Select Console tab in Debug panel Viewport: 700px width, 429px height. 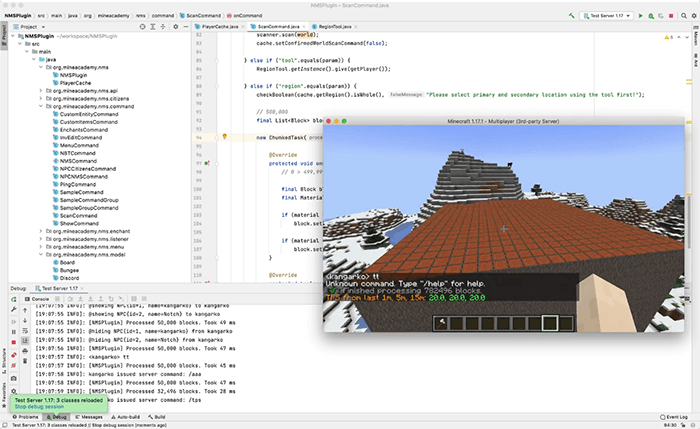37,299
